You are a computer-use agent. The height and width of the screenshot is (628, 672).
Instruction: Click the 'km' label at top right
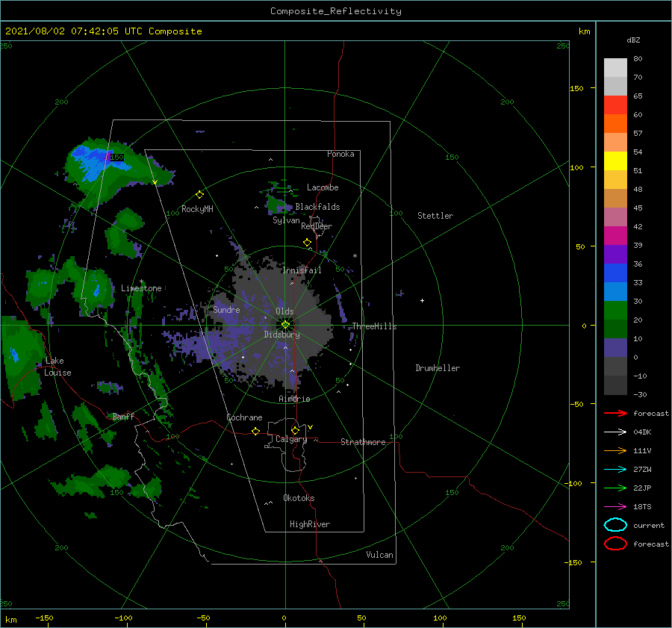[x=584, y=31]
